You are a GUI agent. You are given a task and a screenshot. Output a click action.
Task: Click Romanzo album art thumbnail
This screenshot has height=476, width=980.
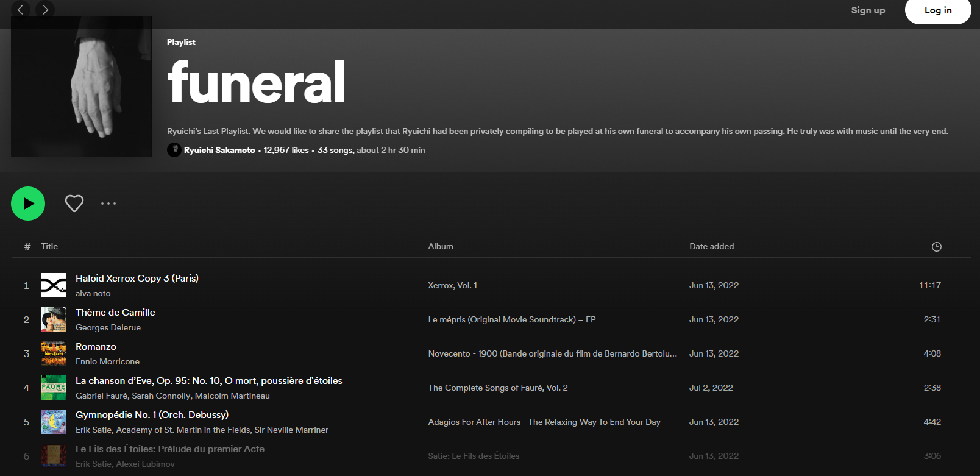coord(54,353)
